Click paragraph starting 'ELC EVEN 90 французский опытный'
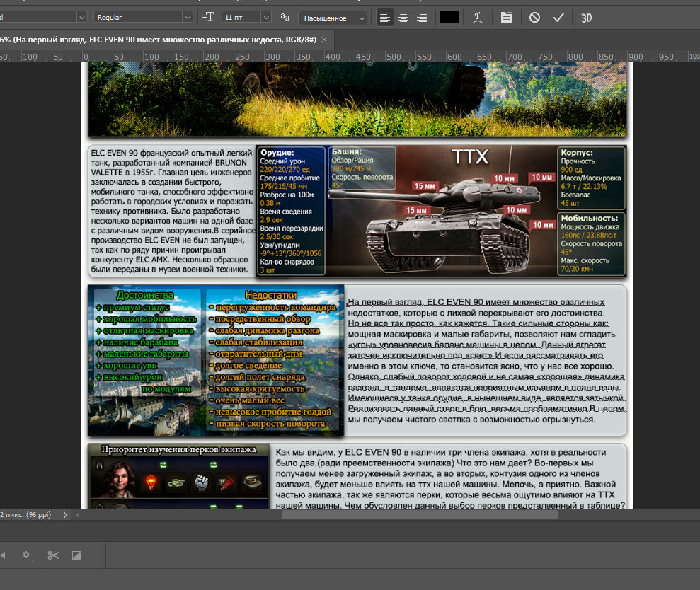 (x=172, y=211)
